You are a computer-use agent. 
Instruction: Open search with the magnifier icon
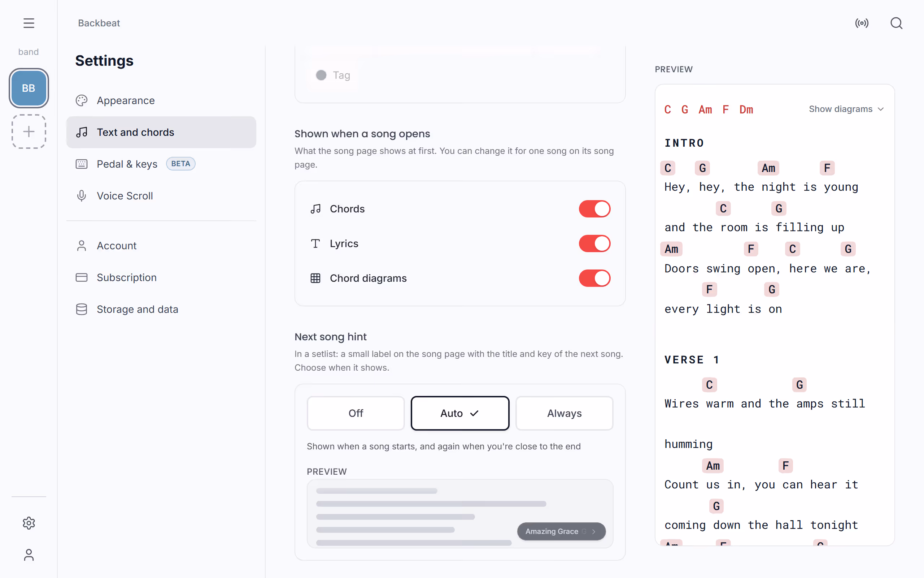[x=897, y=23]
